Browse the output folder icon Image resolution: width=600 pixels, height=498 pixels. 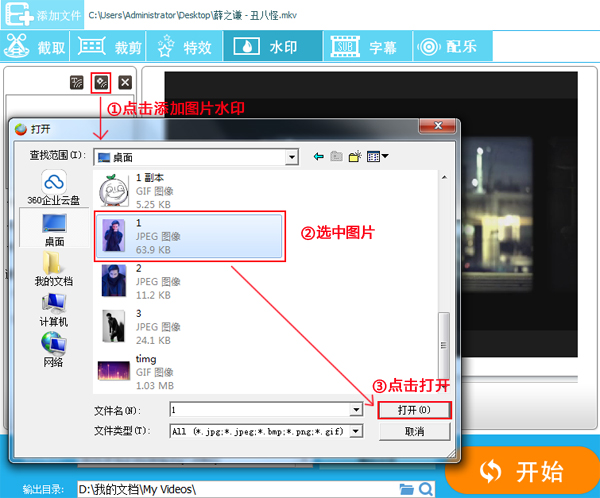point(406,488)
